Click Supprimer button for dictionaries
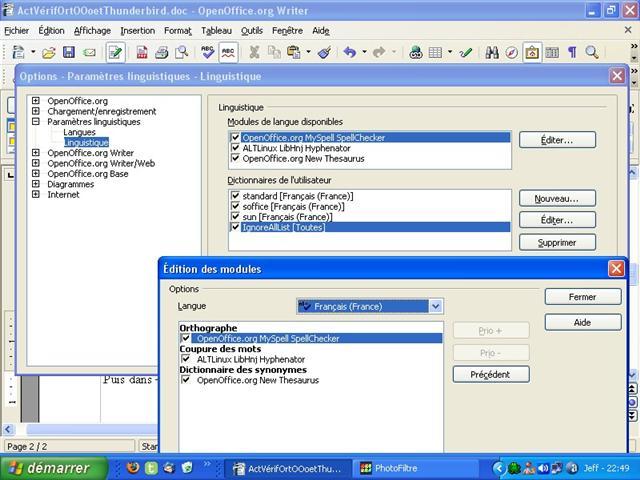 click(x=557, y=242)
